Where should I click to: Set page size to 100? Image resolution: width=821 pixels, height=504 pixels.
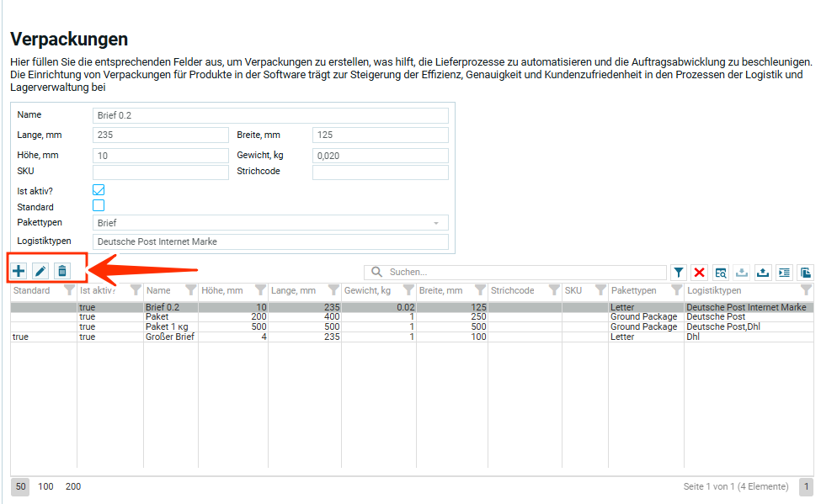(x=45, y=486)
